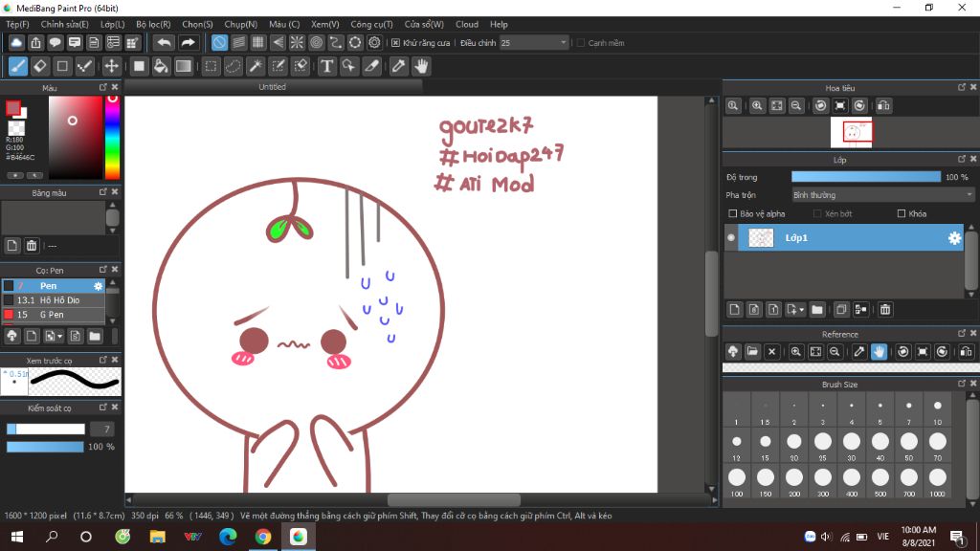Select the Move tool
The image size is (980, 551).
111,66
